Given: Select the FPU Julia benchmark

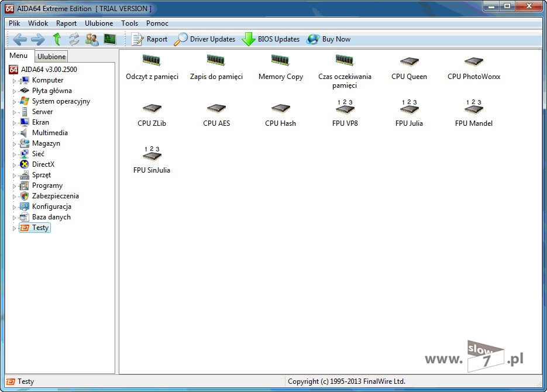Looking at the screenshot, I should 409,114.
